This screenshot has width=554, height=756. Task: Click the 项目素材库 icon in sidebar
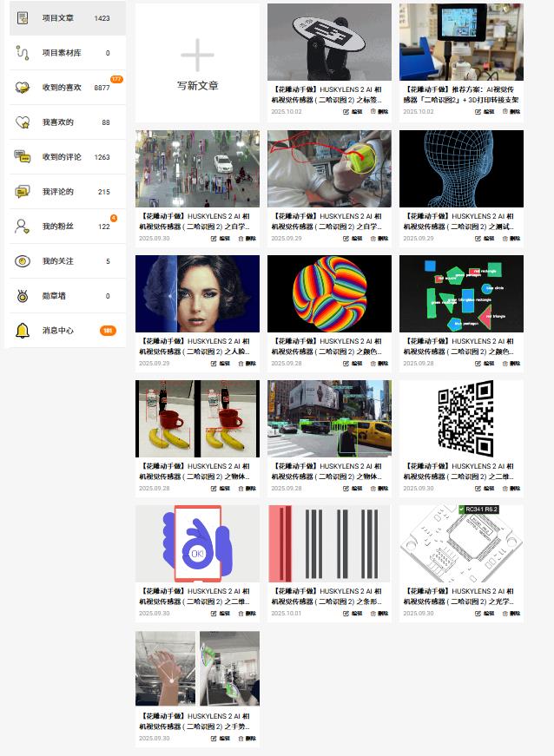(x=23, y=53)
